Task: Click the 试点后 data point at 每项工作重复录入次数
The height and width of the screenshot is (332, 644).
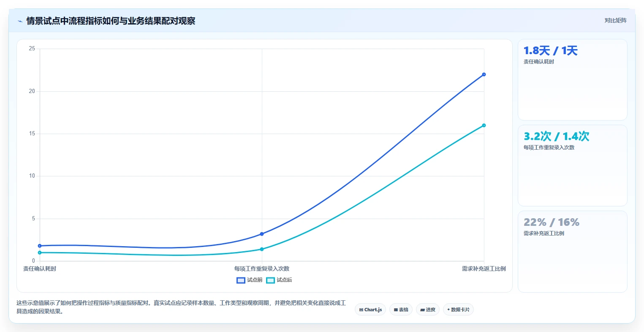Action: [x=262, y=249]
